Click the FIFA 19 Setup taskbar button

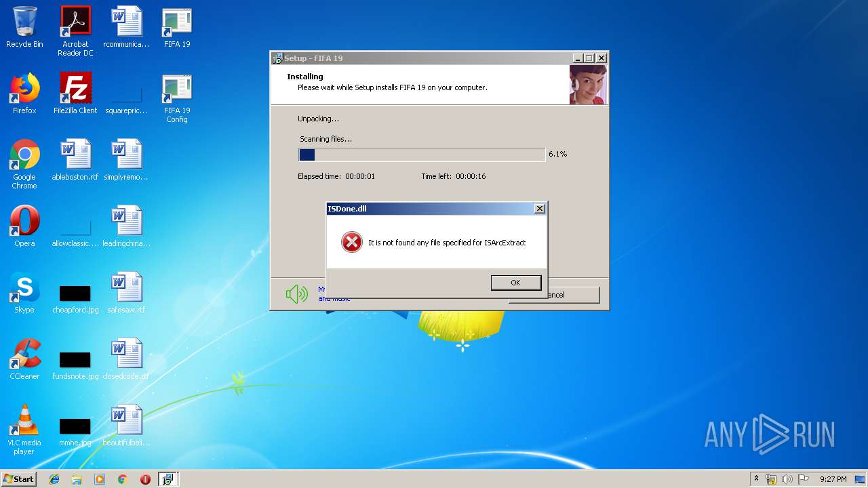(167, 479)
